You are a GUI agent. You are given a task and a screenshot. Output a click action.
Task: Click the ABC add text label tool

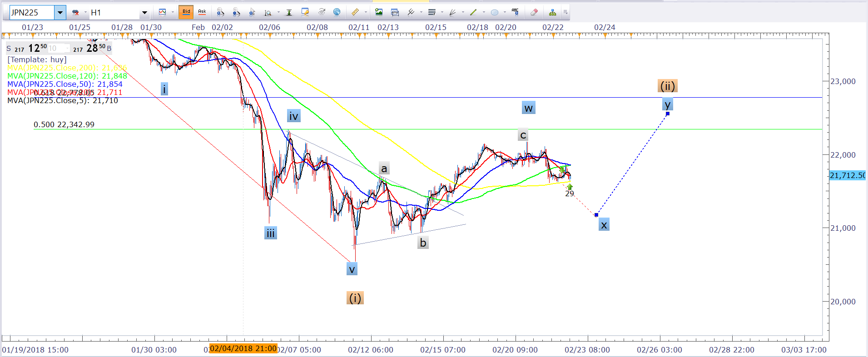click(515, 11)
